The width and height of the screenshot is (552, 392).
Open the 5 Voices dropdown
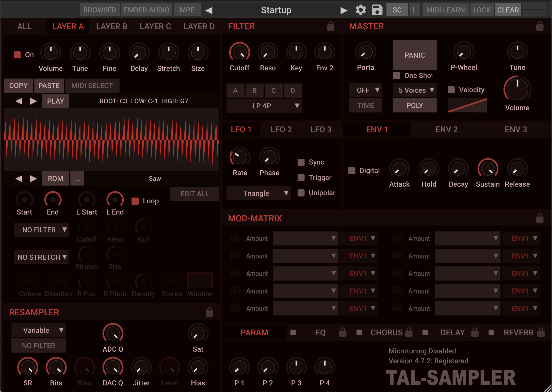[414, 90]
